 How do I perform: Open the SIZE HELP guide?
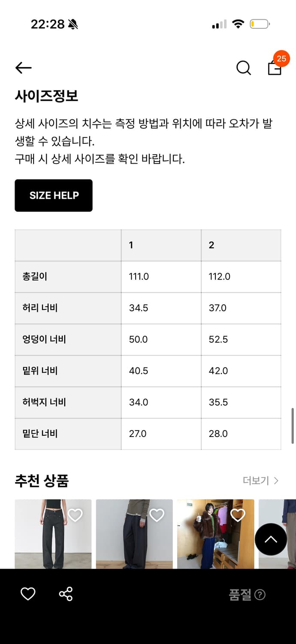[x=53, y=195]
